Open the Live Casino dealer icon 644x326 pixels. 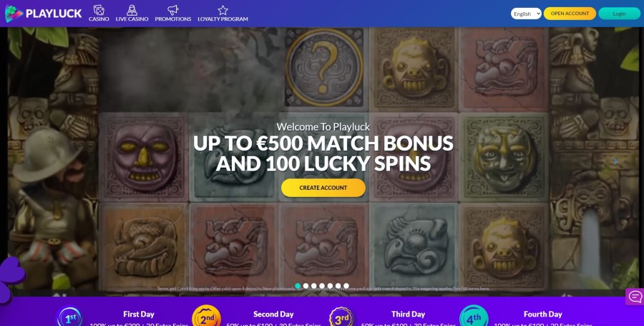point(132,10)
